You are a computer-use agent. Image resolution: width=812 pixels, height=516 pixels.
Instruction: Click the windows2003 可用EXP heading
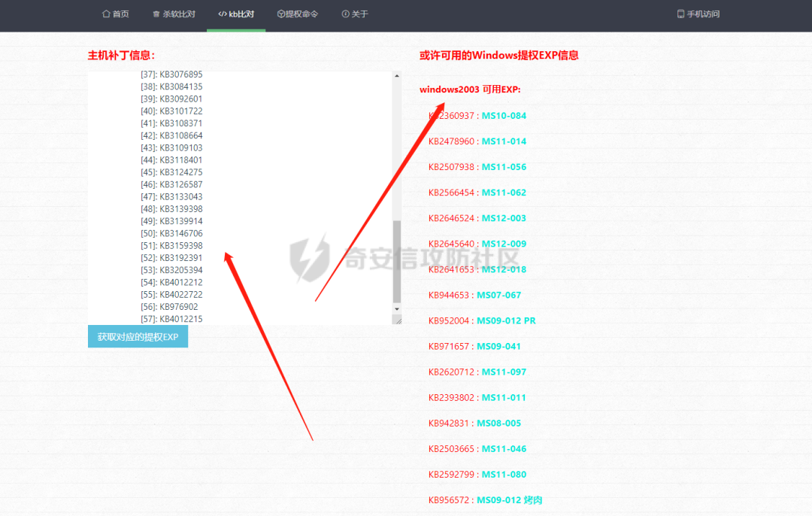click(x=470, y=90)
